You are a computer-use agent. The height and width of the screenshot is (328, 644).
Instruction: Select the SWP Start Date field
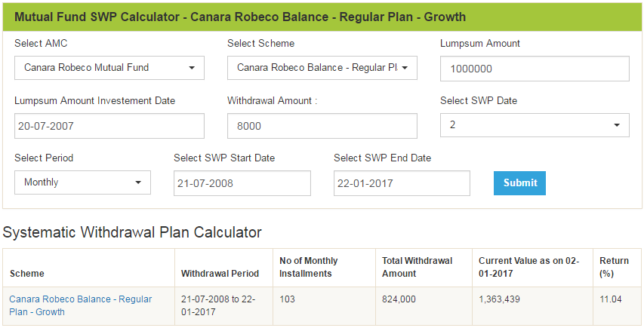(242, 183)
